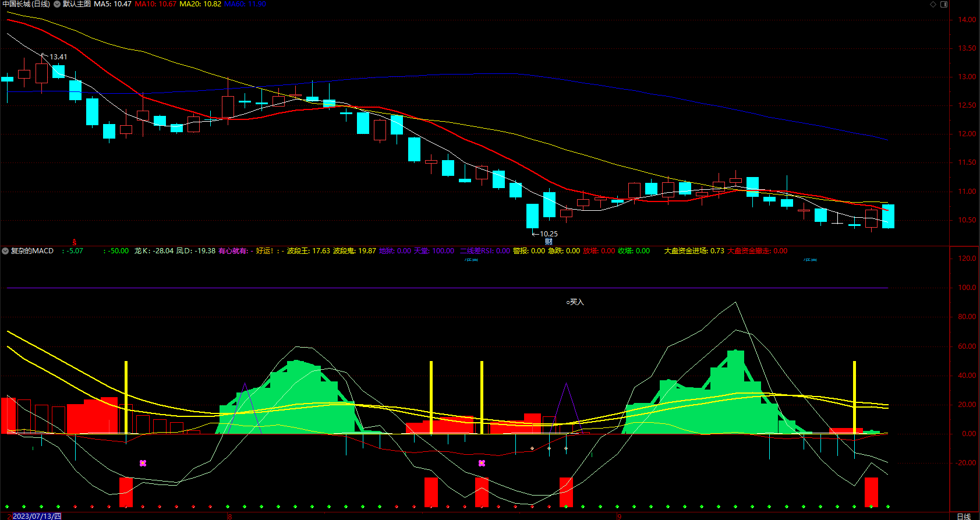Click the left pink X marker in indicator

143,464
